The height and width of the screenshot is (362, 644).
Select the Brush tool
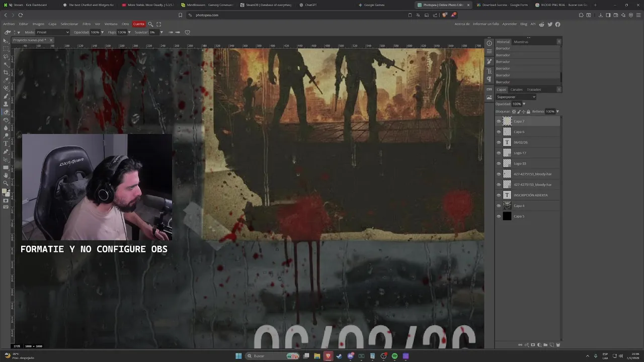pyautogui.click(x=6, y=96)
